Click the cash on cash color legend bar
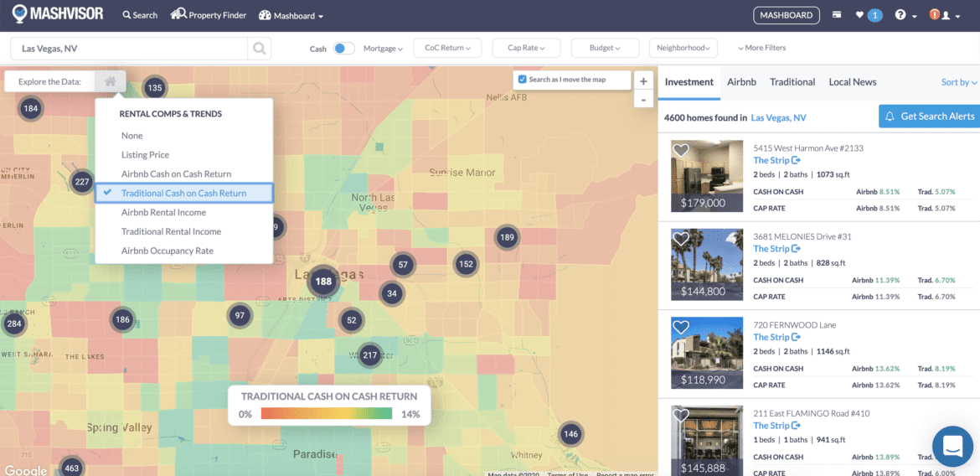 click(x=327, y=413)
